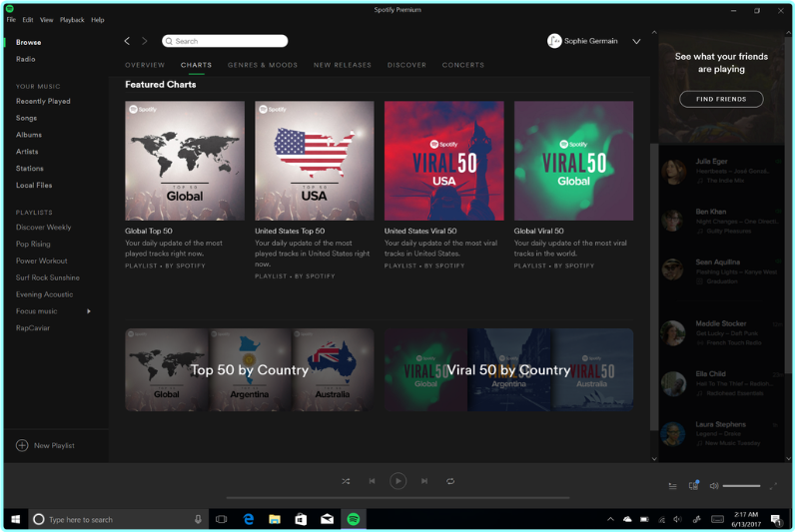The width and height of the screenshot is (795, 532).
Task: Adjust the volume slider
Action: point(741,486)
